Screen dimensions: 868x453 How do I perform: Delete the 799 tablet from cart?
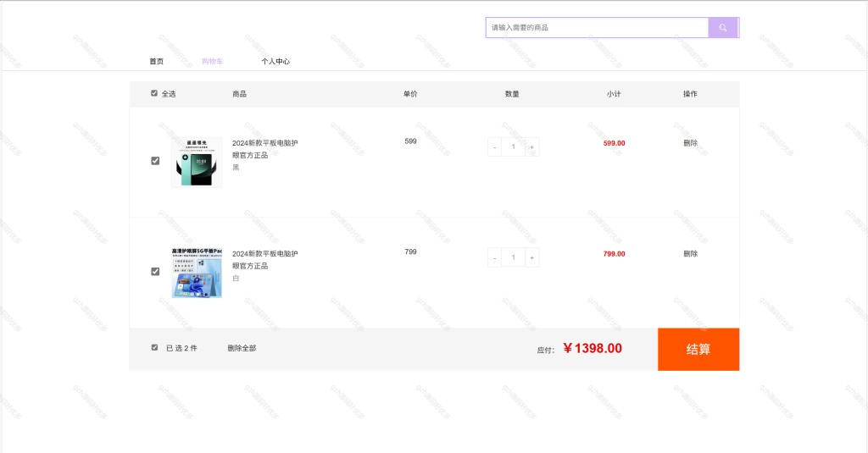(690, 254)
